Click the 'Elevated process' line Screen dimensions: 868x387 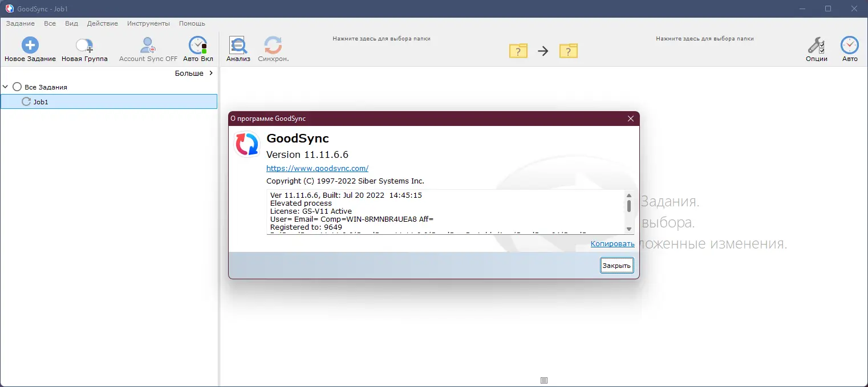pyautogui.click(x=301, y=203)
